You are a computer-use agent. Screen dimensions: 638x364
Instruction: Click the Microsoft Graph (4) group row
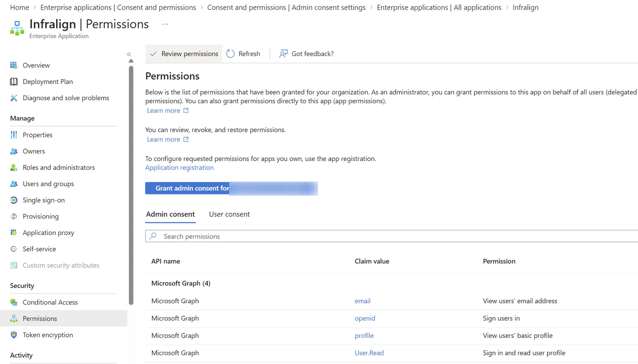click(x=392, y=283)
